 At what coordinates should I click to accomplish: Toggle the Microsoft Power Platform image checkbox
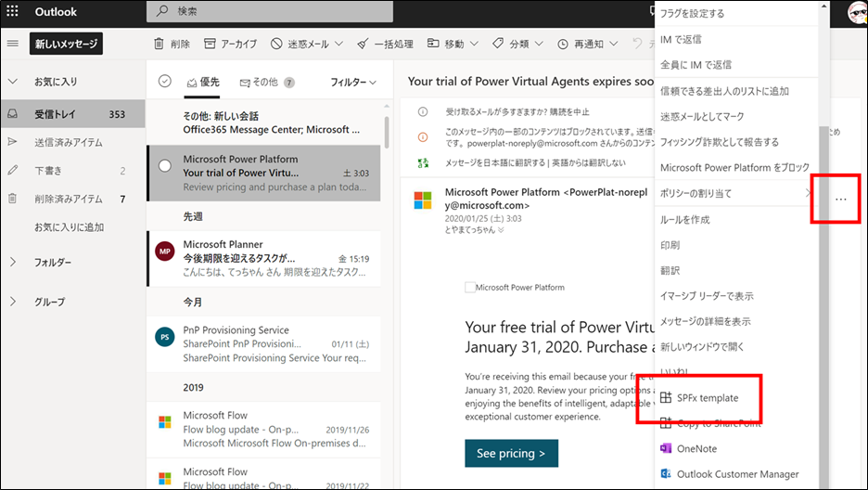point(470,287)
